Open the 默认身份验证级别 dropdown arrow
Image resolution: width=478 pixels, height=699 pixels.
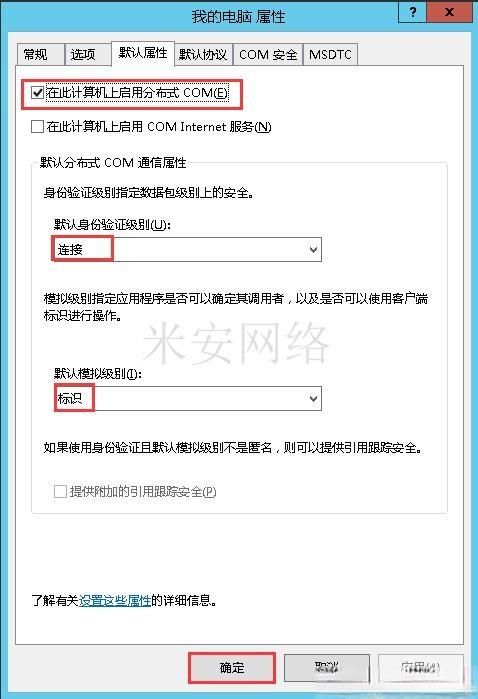click(x=313, y=250)
